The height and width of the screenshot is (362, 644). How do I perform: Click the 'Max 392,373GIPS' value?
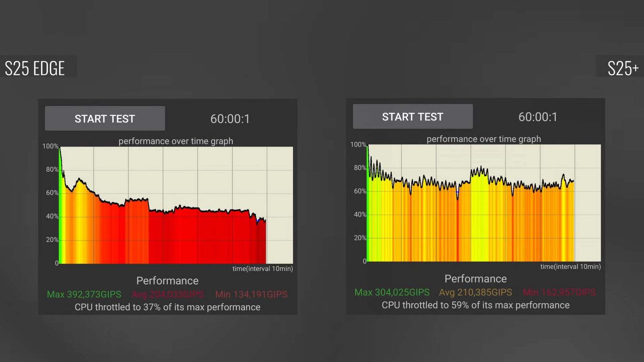tap(84, 294)
